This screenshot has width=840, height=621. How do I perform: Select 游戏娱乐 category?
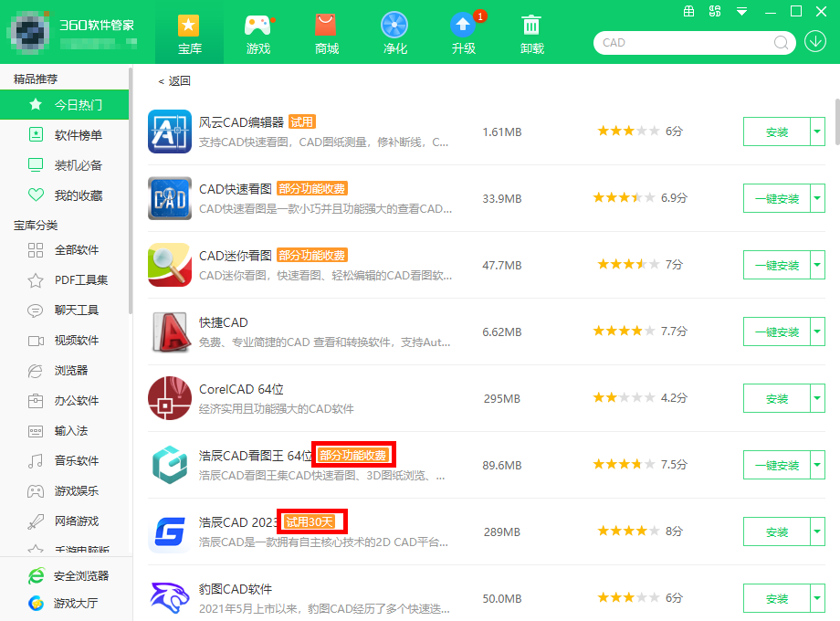[x=64, y=490]
